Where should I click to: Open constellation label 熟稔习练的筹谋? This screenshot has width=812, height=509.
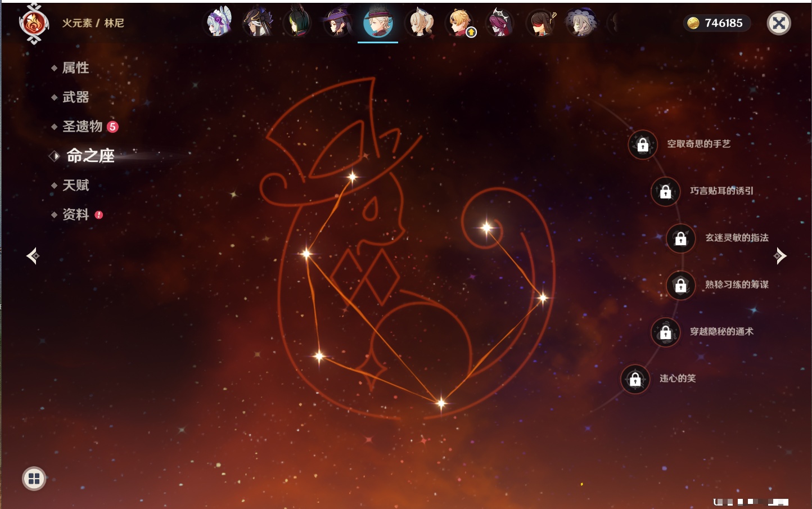737,285
